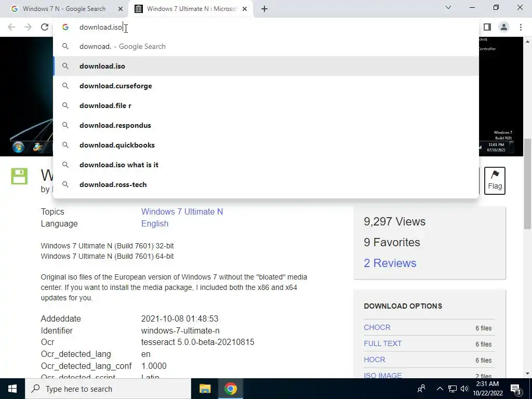Flag this archive item
This screenshot has width=532, height=399.
tap(495, 180)
